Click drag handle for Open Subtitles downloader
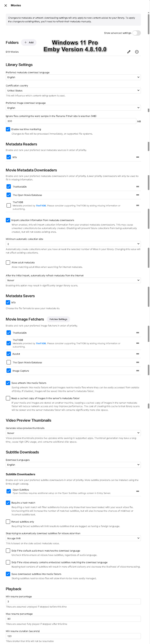This screenshot has width=150, height=644. pos(137,491)
